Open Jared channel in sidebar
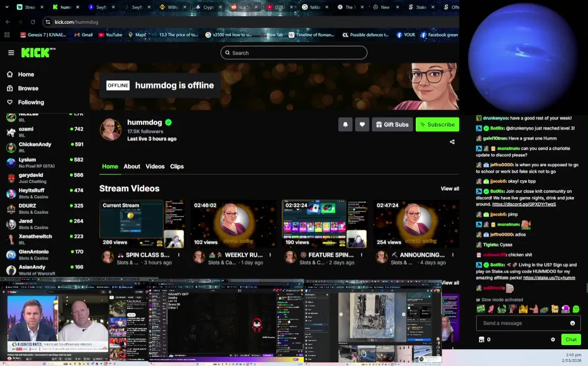Viewport: 588px width, 366px height. pos(45,224)
